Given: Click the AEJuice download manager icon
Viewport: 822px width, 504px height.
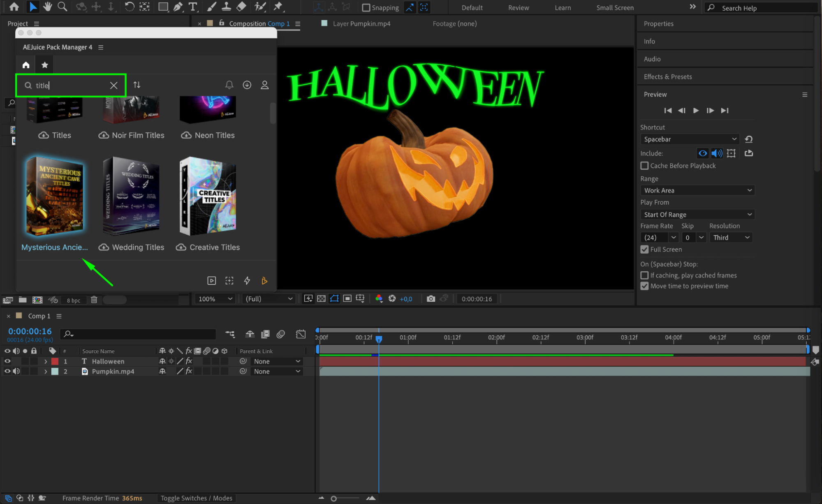Looking at the screenshot, I should click(x=247, y=85).
